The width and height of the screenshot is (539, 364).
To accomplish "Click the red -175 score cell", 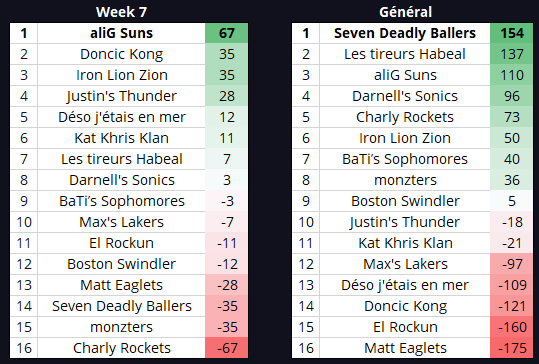I will click(x=512, y=348).
